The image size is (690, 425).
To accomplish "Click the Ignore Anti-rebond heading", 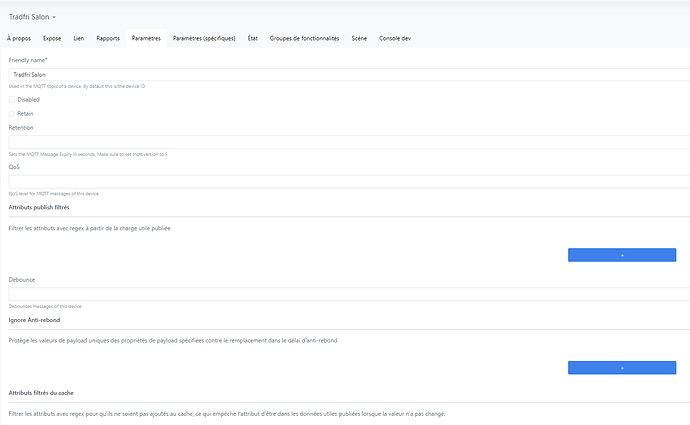I will point(34,320).
